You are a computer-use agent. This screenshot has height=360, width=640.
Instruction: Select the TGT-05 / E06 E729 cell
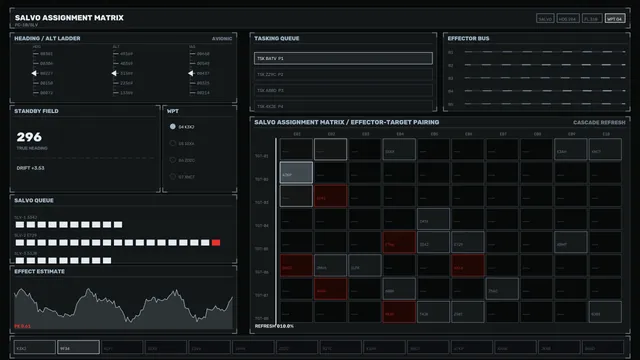(x=468, y=242)
